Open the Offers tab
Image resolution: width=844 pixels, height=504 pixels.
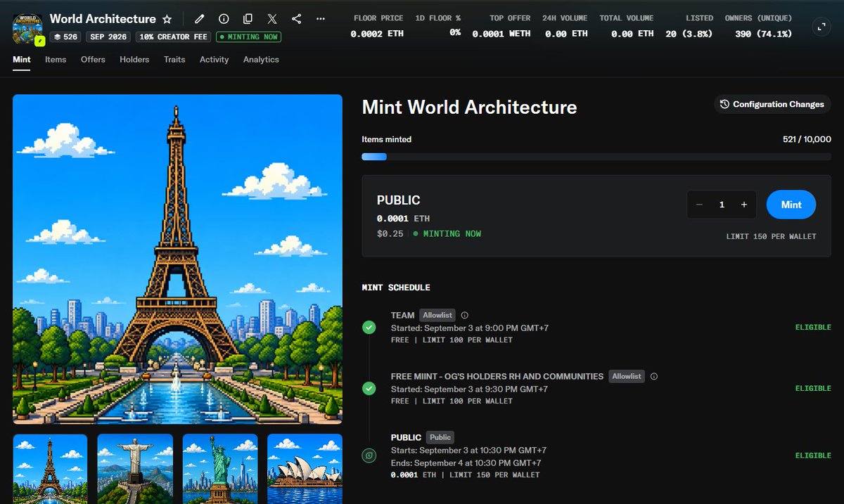tap(93, 60)
